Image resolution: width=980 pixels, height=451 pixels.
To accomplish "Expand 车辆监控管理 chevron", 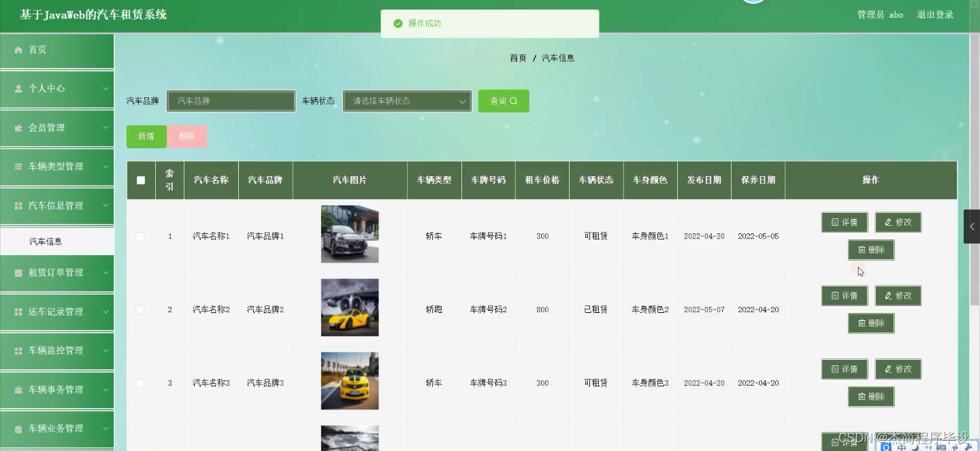I will click(x=105, y=351).
